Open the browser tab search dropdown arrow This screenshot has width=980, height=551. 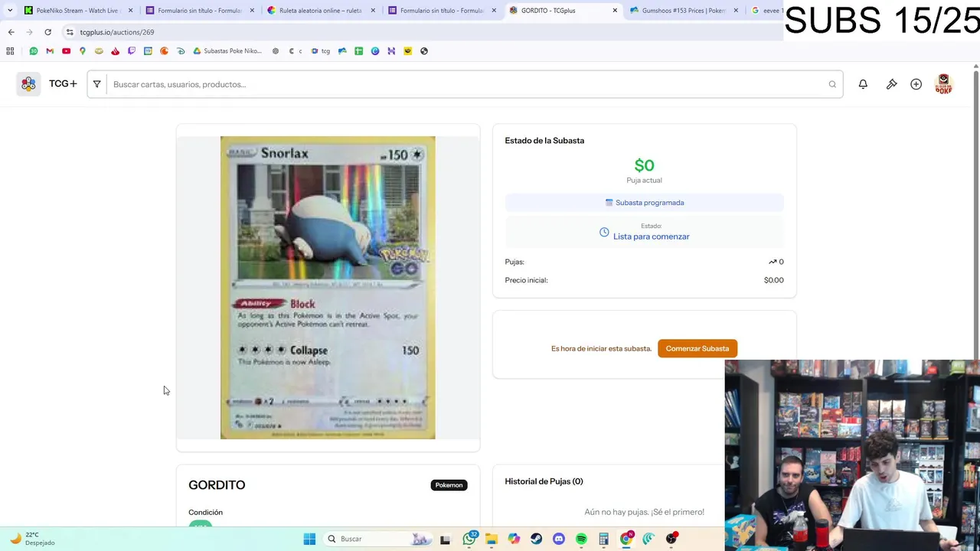(x=9, y=10)
